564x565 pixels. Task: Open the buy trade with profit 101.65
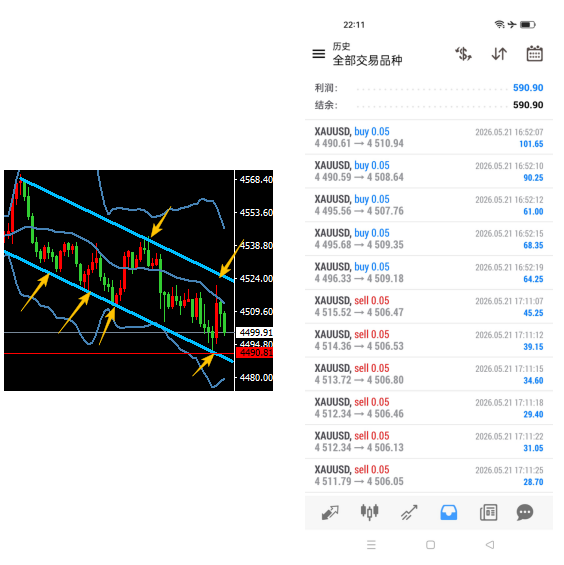[x=429, y=138]
